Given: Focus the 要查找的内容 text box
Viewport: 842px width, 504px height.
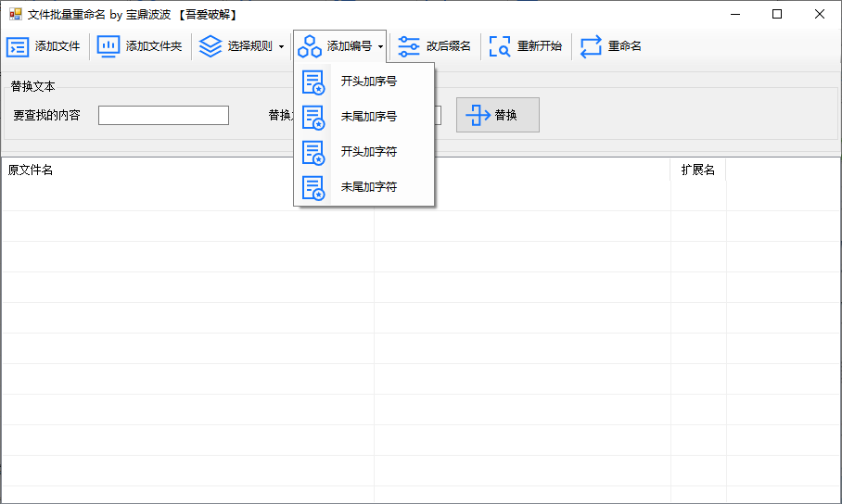Looking at the screenshot, I should coord(163,116).
